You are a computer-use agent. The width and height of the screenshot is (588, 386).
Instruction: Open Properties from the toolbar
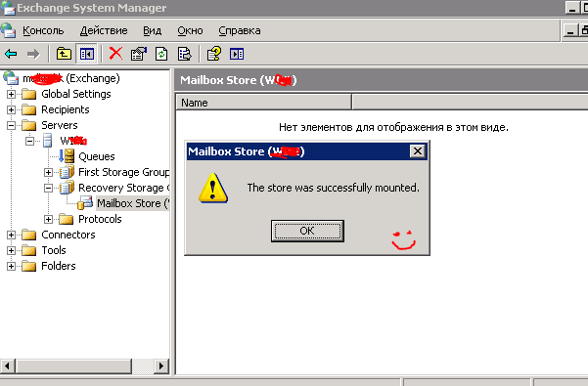click(x=138, y=54)
